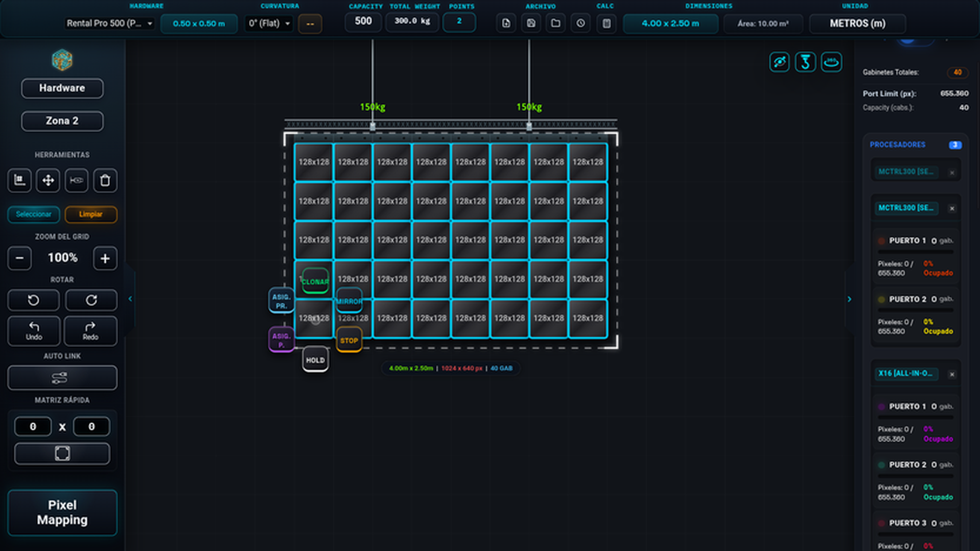Open Pixel Mapping
This screenshot has width=980, height=551.
coord(62,513)
